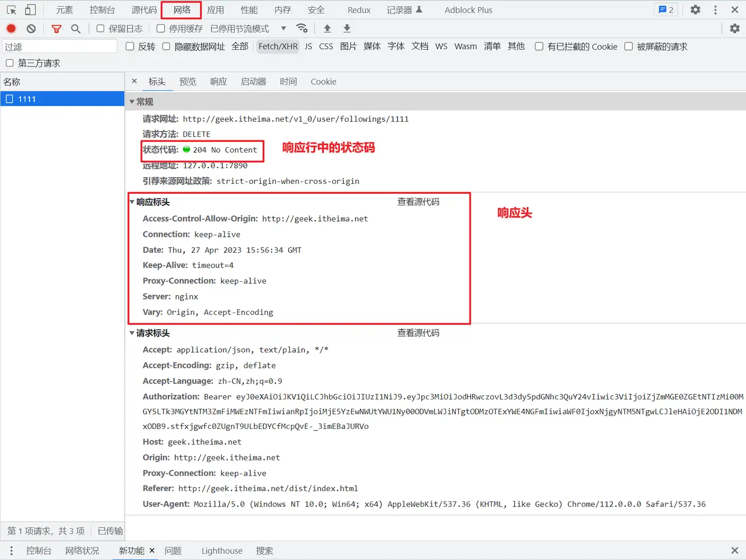Filter requests by WS type
Viewport: 746px width, 560px height.
pyautogui.click(x=441, y=47)
